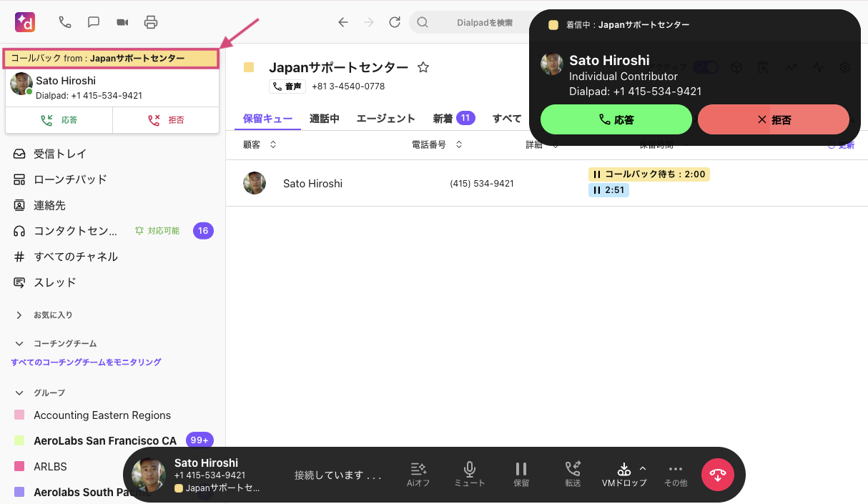The height and width of the screenshot is (504, 868).
Task: Answer the call with green 応答 button
Action: [616, 119]
